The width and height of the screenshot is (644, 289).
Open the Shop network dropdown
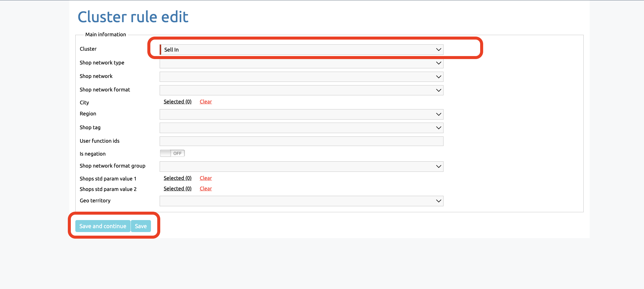[301, 77]
